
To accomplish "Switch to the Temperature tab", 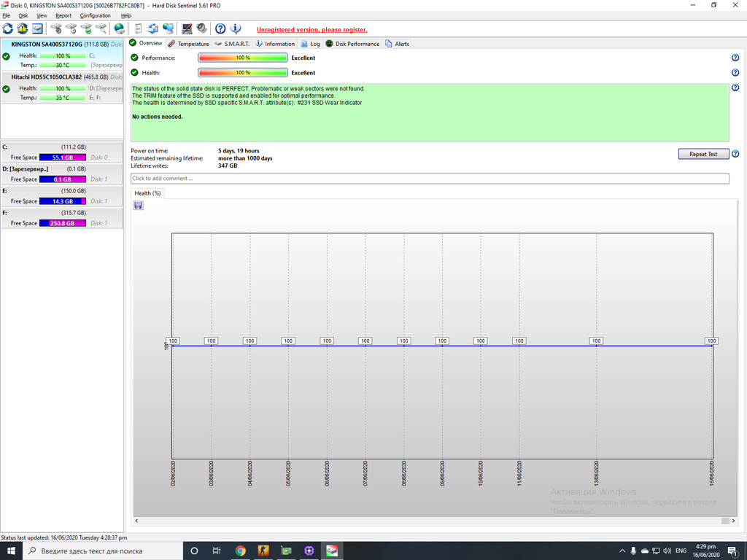I will click(188, 44).
